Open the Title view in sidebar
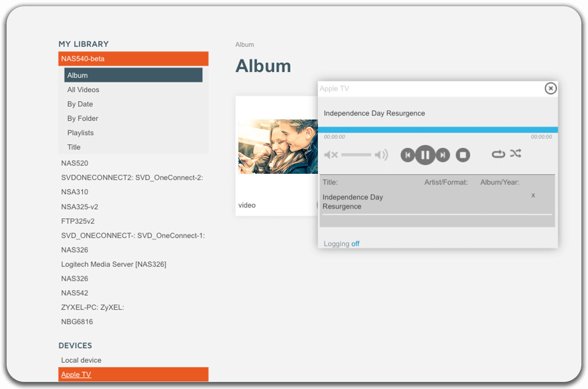 74,147
